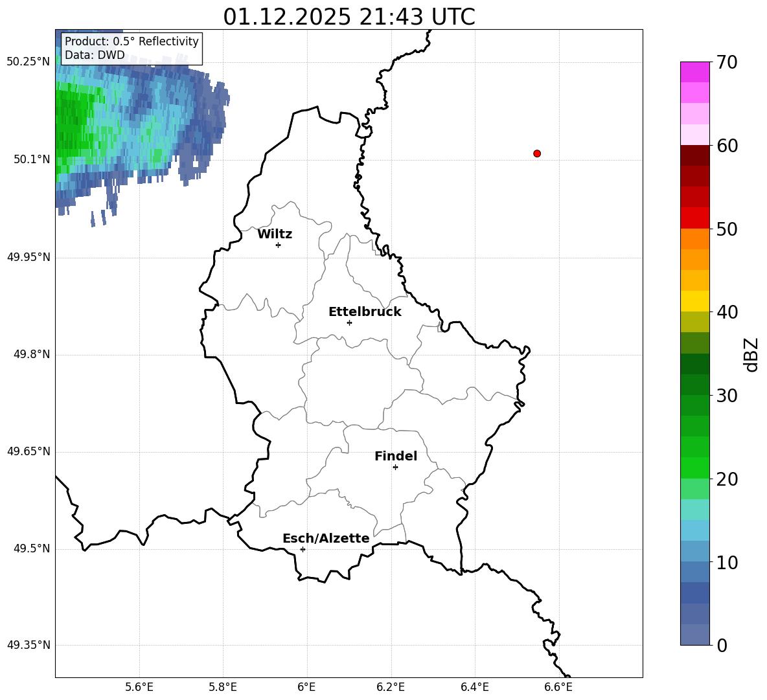Pick the light blue segment just above 10

pyautogui.click(x=694, y=552)
